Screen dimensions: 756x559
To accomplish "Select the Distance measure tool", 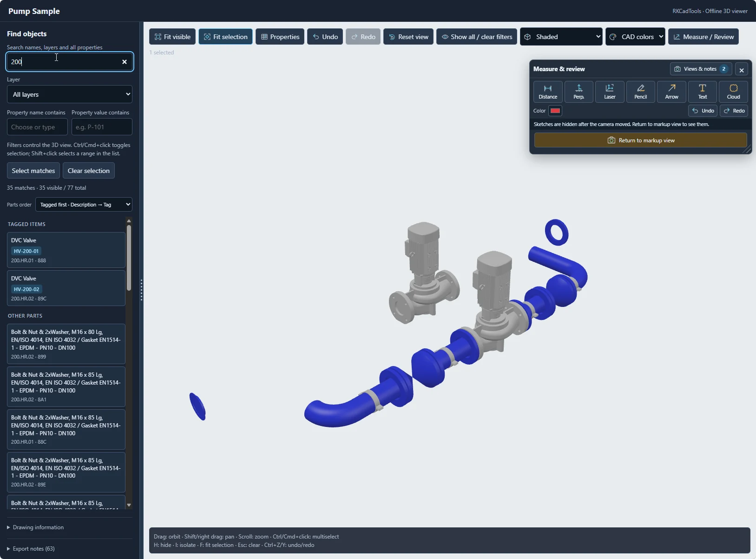I will [548, 92].
